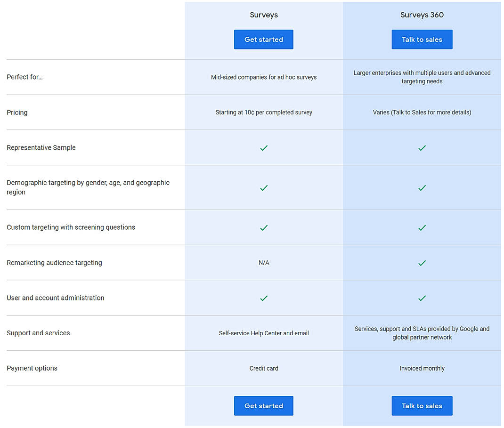Screen dimensions: 504x428
Task: Click the bottom Talk to sales button
Action: (x=422, y=406)
